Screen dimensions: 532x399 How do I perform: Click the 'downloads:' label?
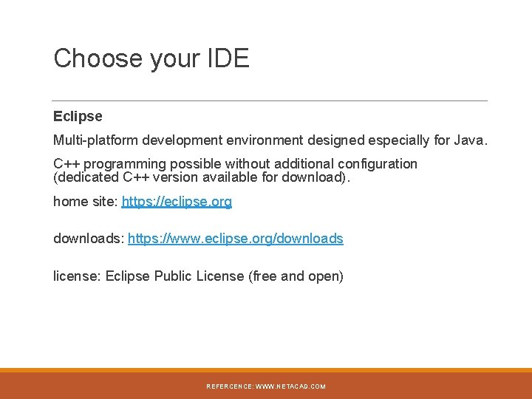[89, 239]
